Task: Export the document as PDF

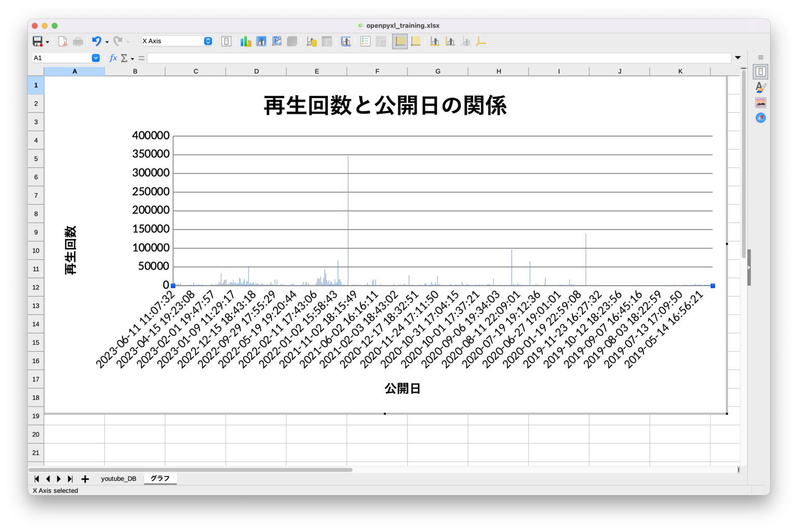Action: point(62,41)
